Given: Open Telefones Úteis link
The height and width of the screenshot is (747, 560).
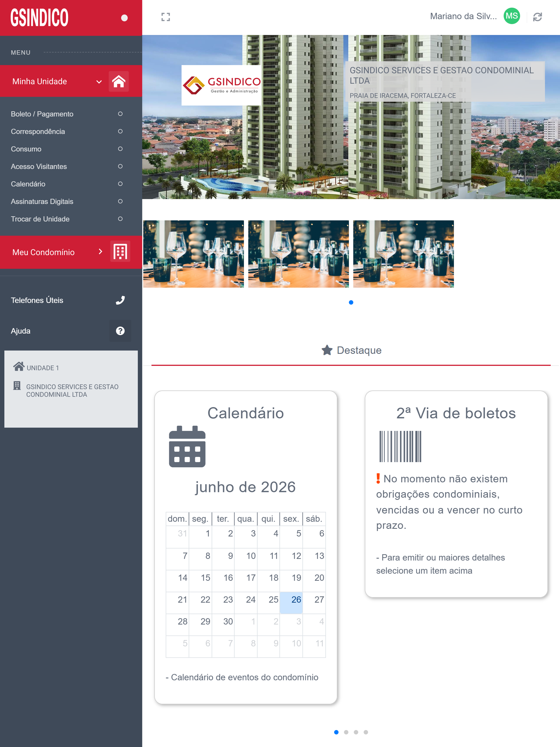Looking at the screenshot, I should coord(37,300).
